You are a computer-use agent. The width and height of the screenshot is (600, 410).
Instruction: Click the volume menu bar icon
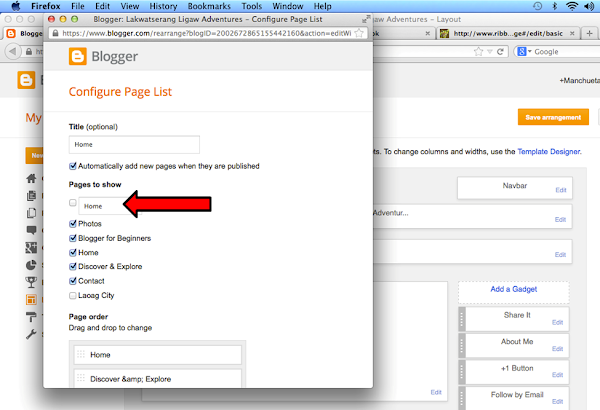click(x=589, y=6)
